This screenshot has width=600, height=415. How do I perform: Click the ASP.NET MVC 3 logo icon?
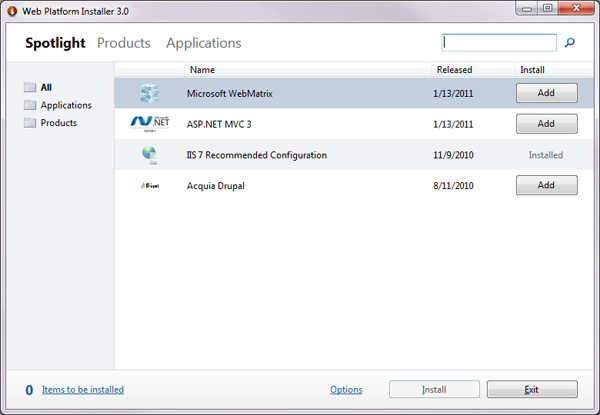150,124
